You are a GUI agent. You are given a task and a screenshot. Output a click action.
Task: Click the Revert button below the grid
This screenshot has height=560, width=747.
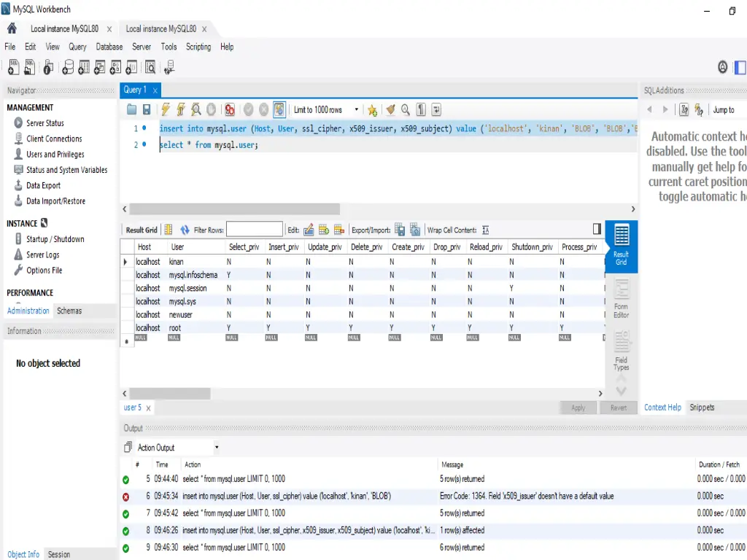pos(619,408)
